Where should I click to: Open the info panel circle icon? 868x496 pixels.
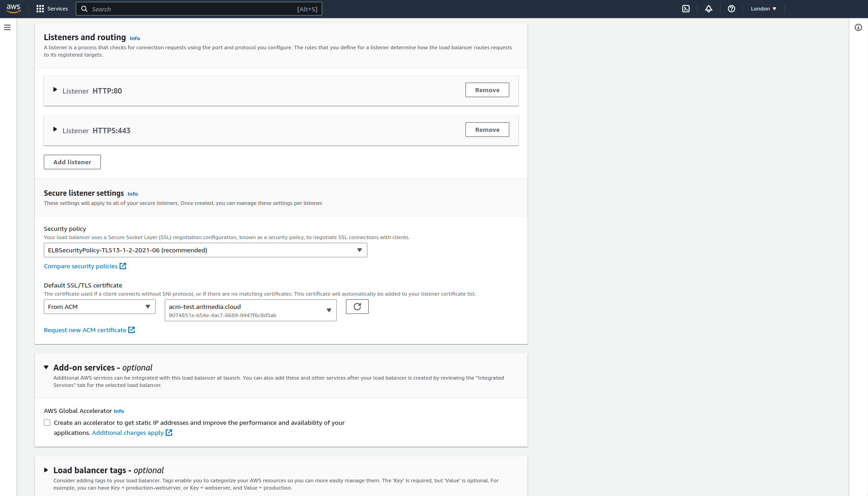(858, 27)
